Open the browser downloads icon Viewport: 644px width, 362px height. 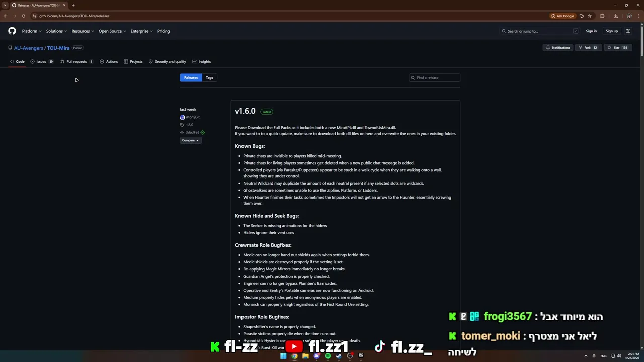click(x=615, y=16)
